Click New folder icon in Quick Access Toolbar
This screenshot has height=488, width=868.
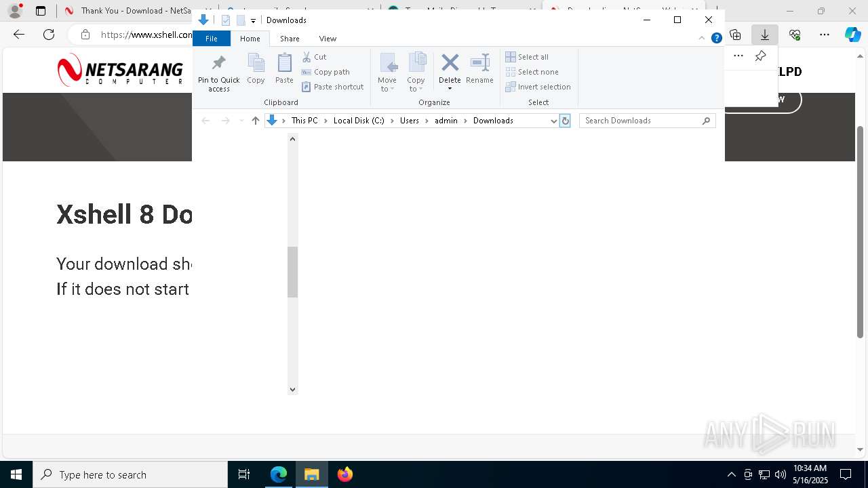[x=240, y=20]
